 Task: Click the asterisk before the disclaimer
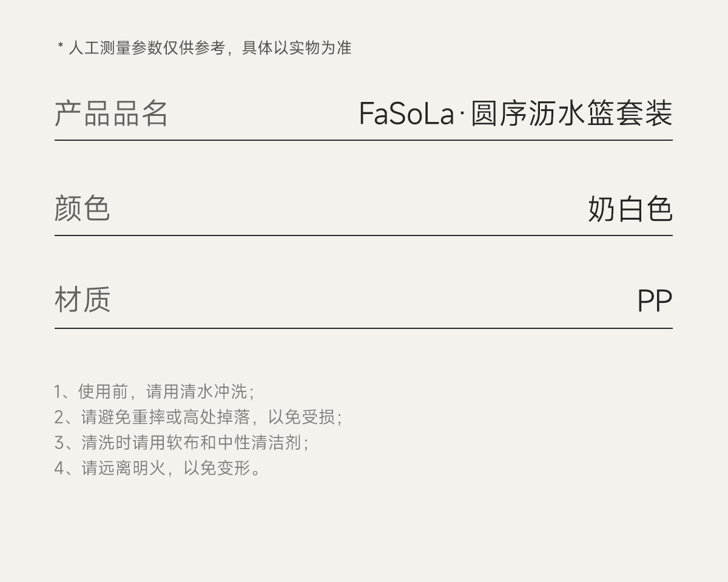pos(61,47)
